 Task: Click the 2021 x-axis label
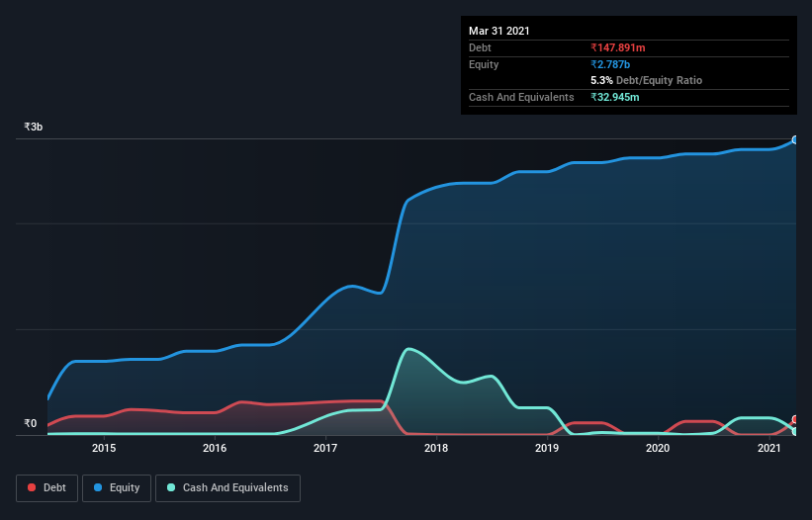click(769, 448)
